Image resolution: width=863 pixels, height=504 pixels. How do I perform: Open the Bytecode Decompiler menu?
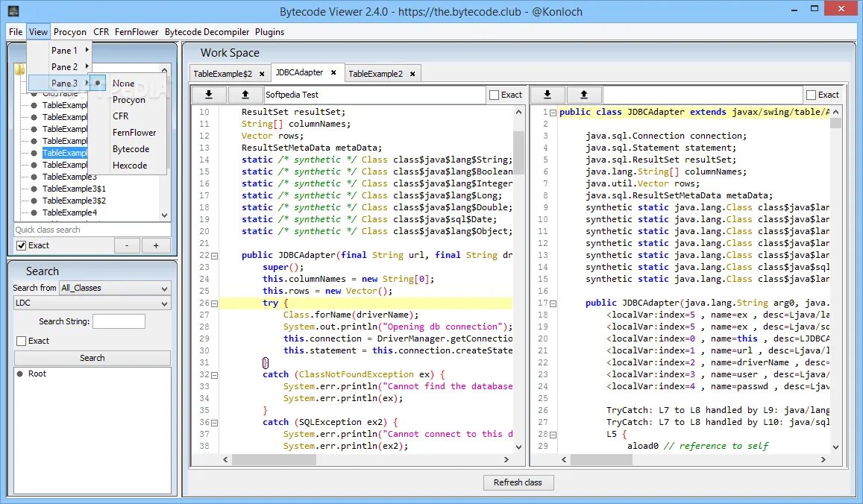click(x=207, y=32)
